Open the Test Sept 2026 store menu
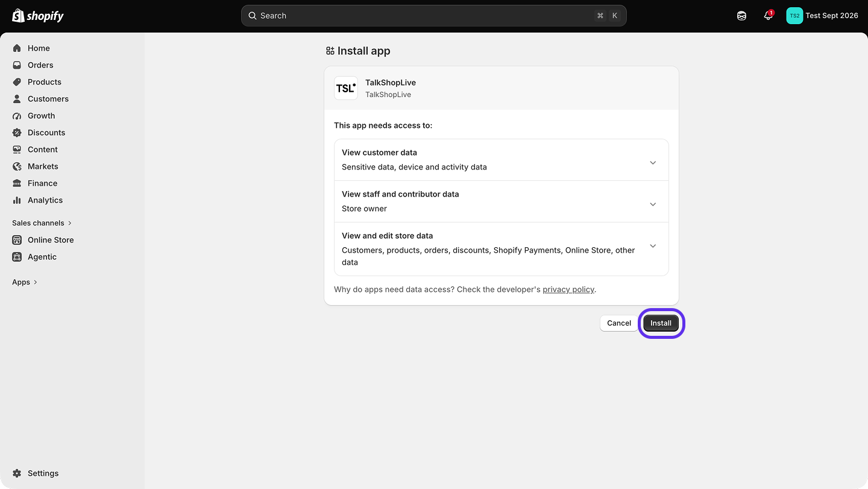The image size is (868, 489). point(822,16)
